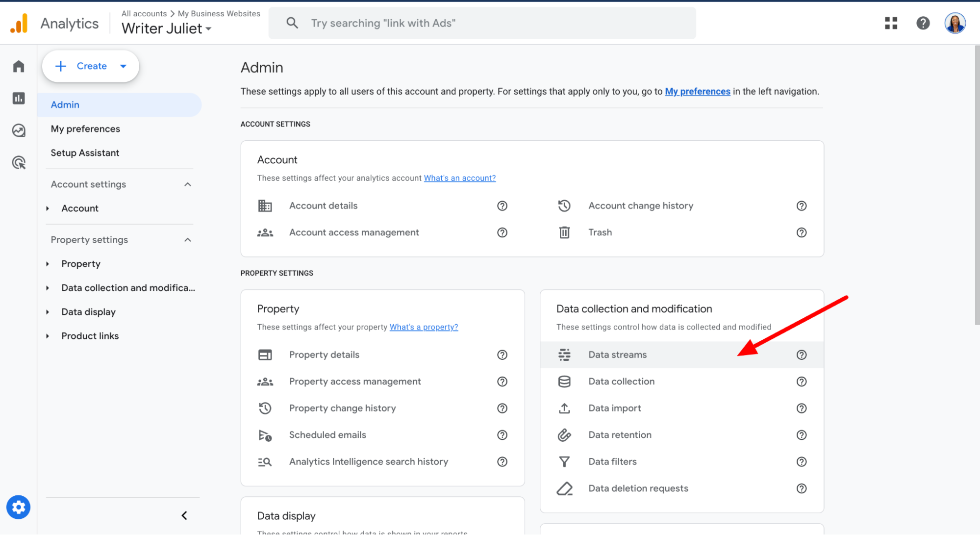Click help icon for Analytics Intelligence search history

point(502,462)
